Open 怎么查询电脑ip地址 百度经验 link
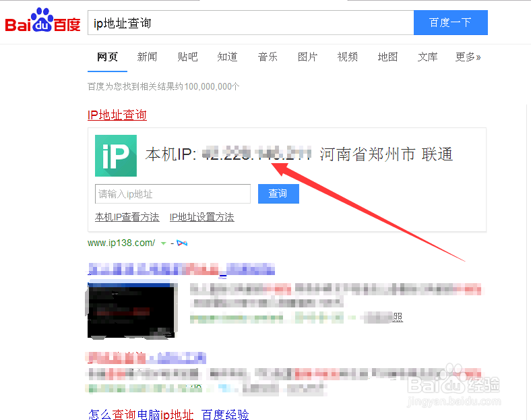Image resolution: width=531 pixels, height=420 pixels. pyautogui.click(x=168, y=415)
